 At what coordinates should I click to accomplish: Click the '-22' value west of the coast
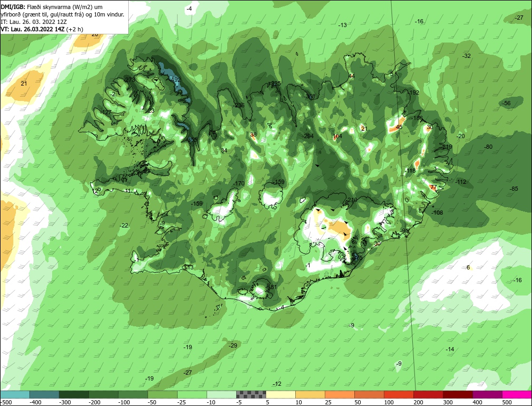(x=124, y=225)
